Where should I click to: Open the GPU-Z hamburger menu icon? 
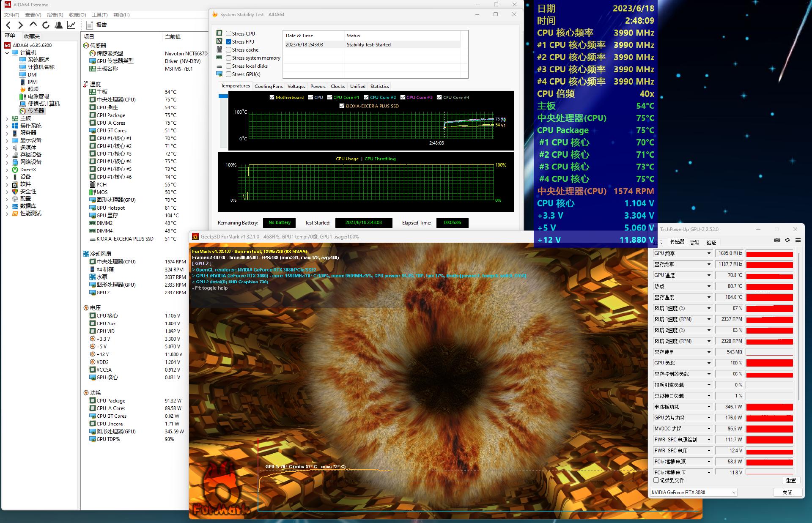click(798, 240)
